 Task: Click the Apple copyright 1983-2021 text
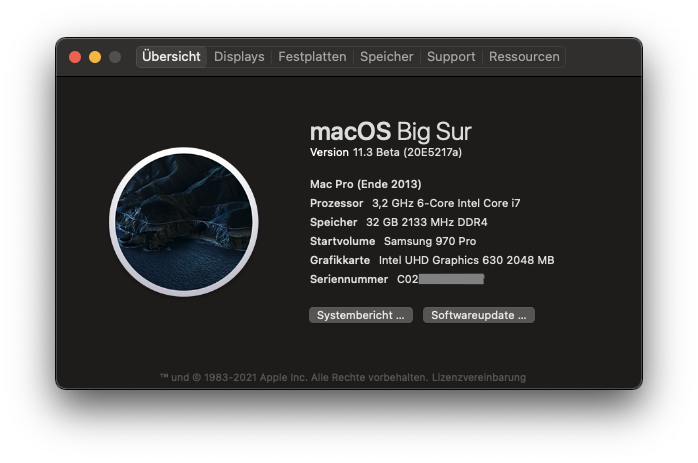(294, 378)
